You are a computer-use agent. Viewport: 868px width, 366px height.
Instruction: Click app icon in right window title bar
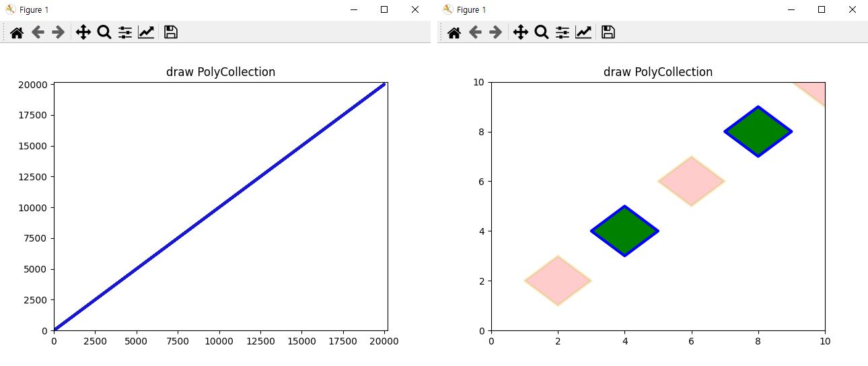click(448, 9)
